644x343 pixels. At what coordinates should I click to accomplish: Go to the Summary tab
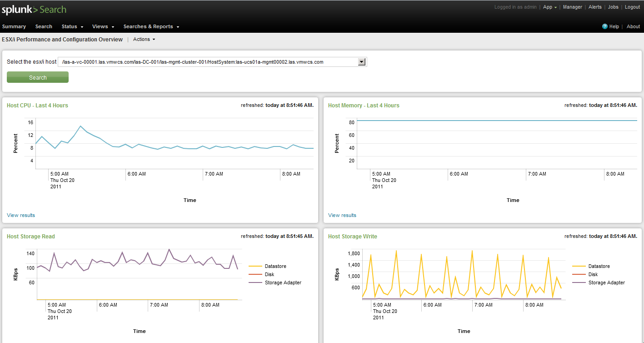click(x=14, y=26)
